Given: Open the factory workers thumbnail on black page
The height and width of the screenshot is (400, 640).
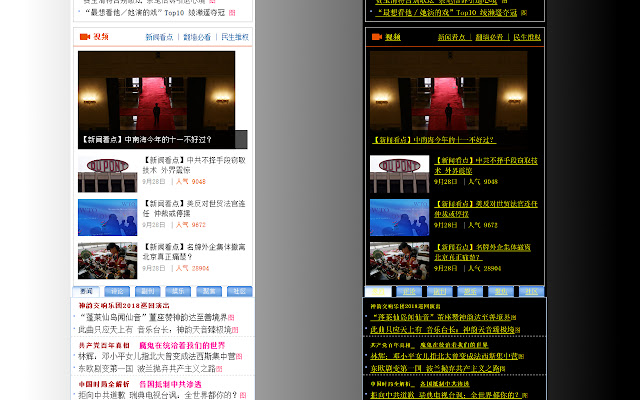Looking at the screenshot, I should coord(400,260).
